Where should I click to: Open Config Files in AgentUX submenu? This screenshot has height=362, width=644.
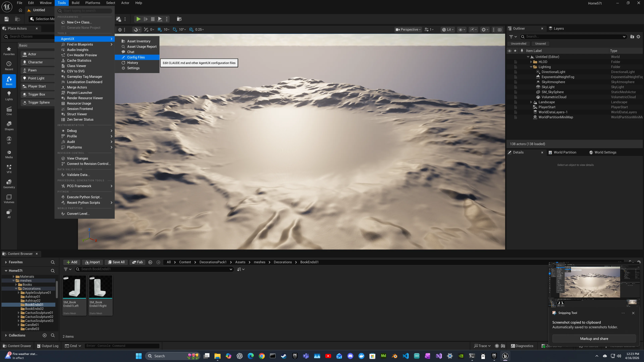coord(137,57)
